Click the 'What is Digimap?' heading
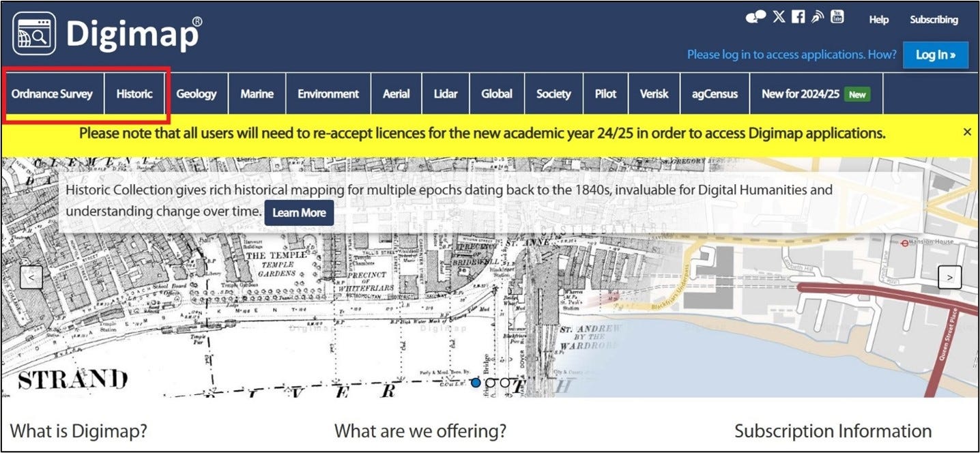 click(78, 431)
